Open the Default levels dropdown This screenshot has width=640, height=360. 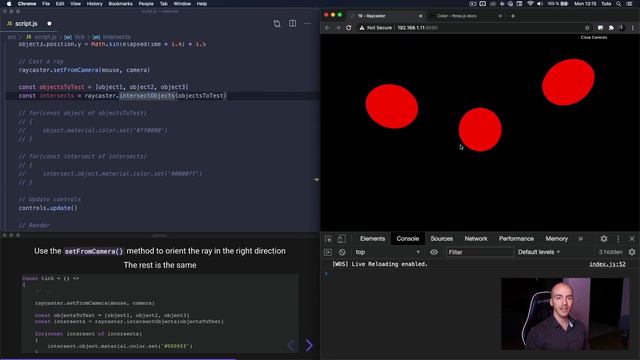(x=539, y=252)
